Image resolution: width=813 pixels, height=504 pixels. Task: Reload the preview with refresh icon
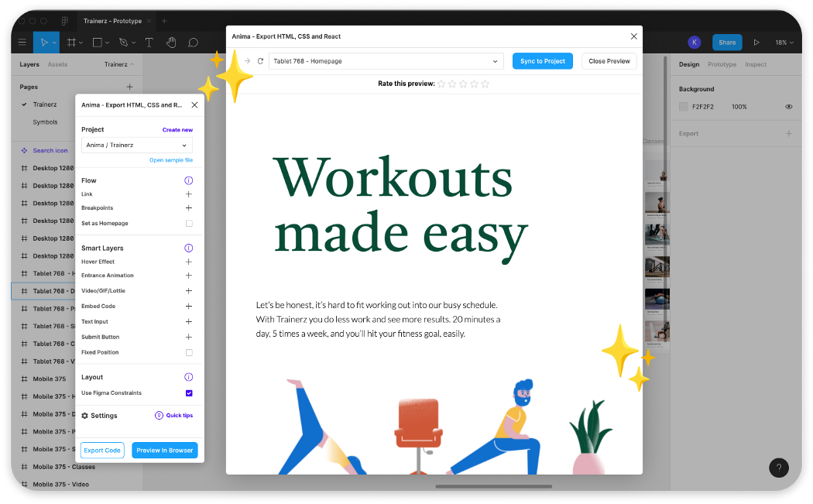260,61
